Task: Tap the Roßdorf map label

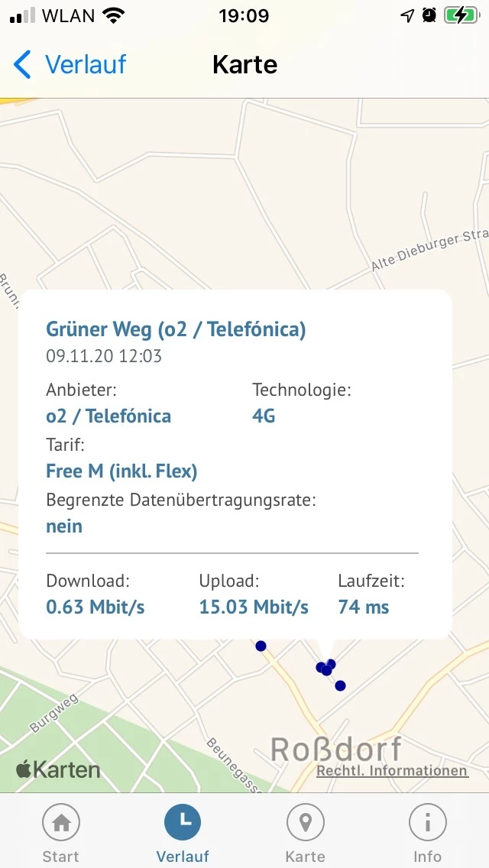Action: click(x=336, y=750)
